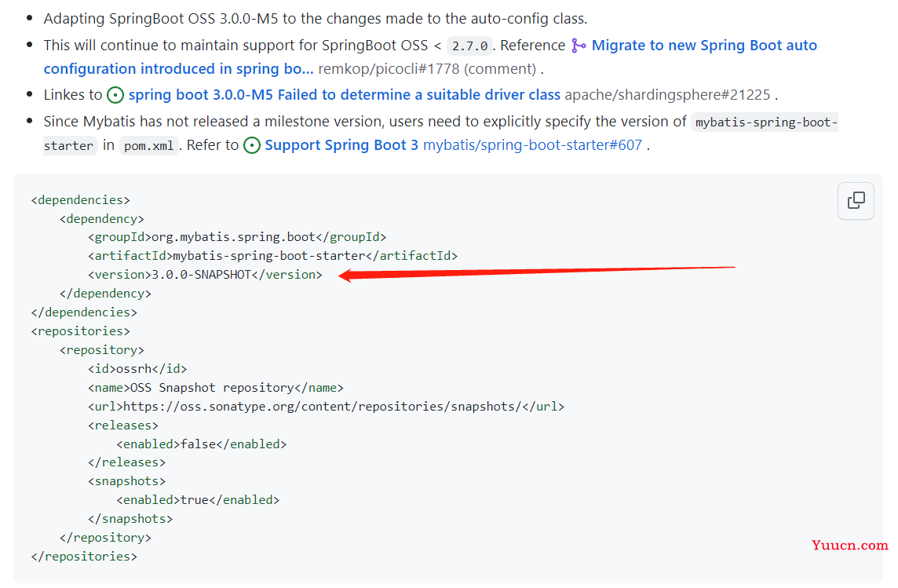Select the version '3.0.0-SNAPSHOT' line
898x588 pixels.
click(x=205, y=274)
